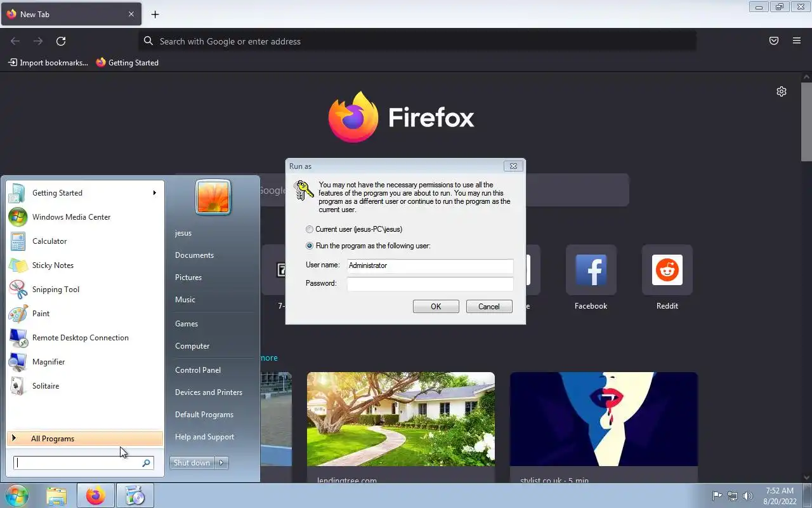This screenshot has width=812, height=508.
Task: Click the Password field
Action: 430,284
